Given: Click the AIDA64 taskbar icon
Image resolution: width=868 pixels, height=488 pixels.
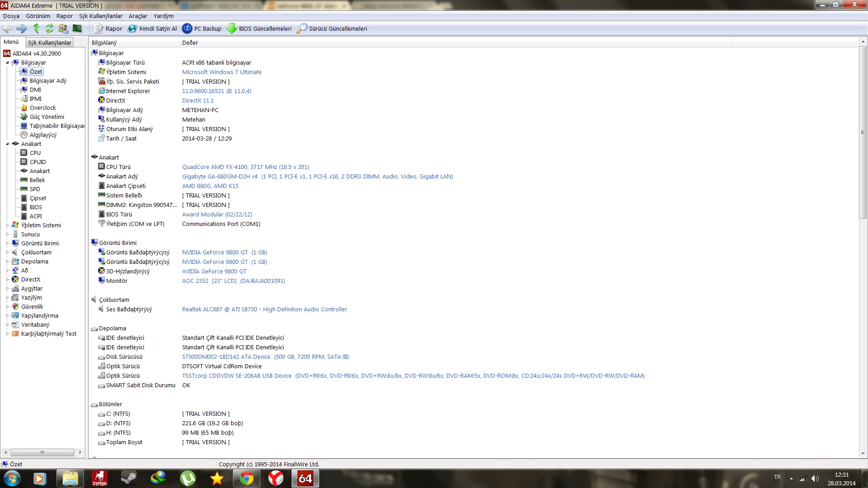Looking at the screenshot, I should click(x=305, y=478).
